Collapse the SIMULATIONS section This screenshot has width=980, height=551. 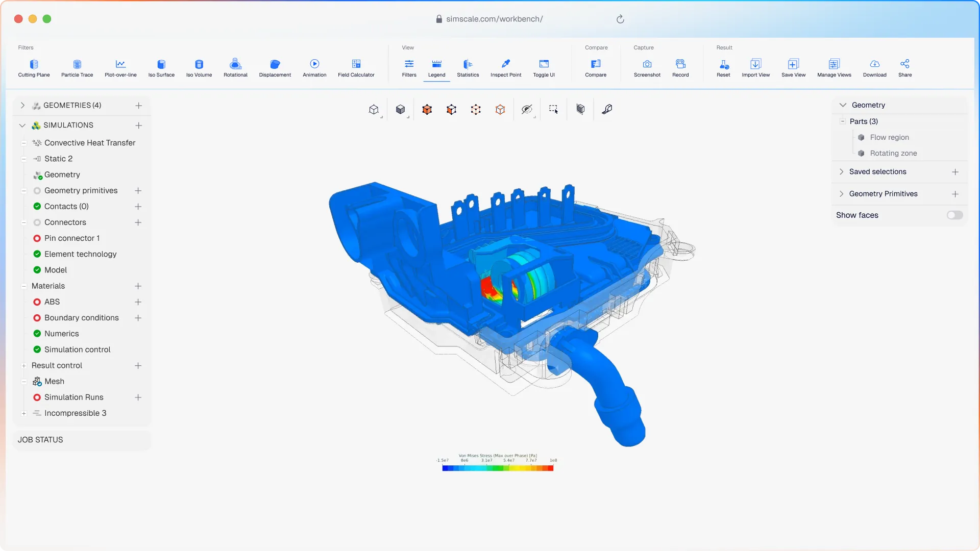(x=22, y=126)
